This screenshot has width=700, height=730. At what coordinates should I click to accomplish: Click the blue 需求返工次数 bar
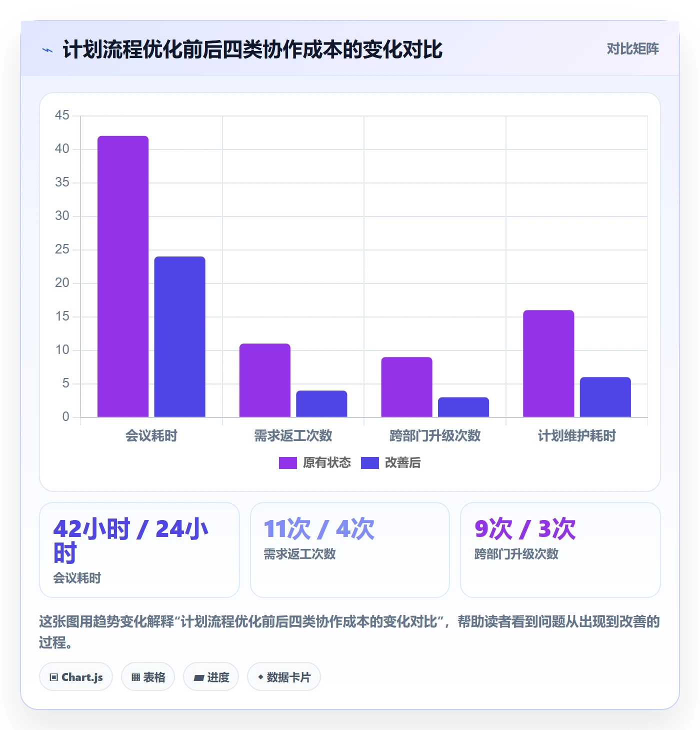pyautogui.click(x=321, y=403)
